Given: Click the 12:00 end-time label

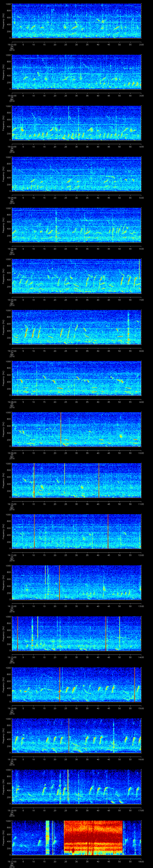Looking at the screenshot, I should [x=141, y=555].
